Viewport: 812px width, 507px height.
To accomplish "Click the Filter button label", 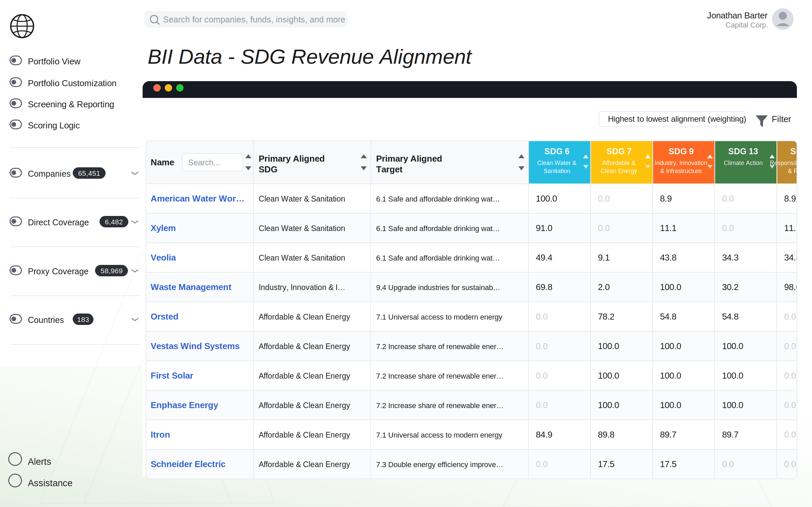I will [x=781, y=119].
